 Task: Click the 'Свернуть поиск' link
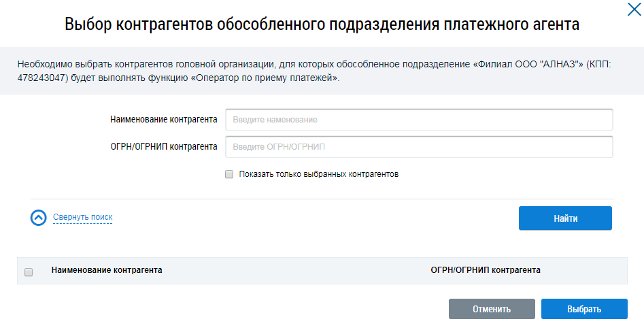point(82,218)
